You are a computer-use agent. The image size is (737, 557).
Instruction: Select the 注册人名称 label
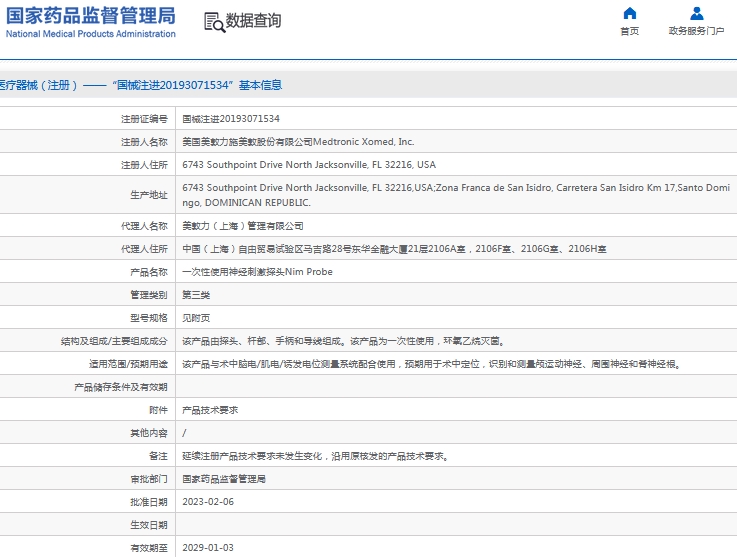pyautogui.click(x=144, y=142)
